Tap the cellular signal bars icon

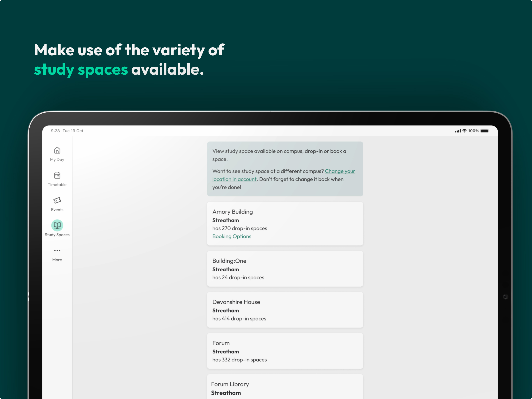[458, 131]
